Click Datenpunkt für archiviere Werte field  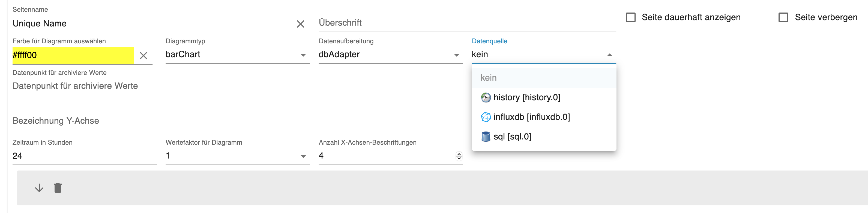coord(242,86)
